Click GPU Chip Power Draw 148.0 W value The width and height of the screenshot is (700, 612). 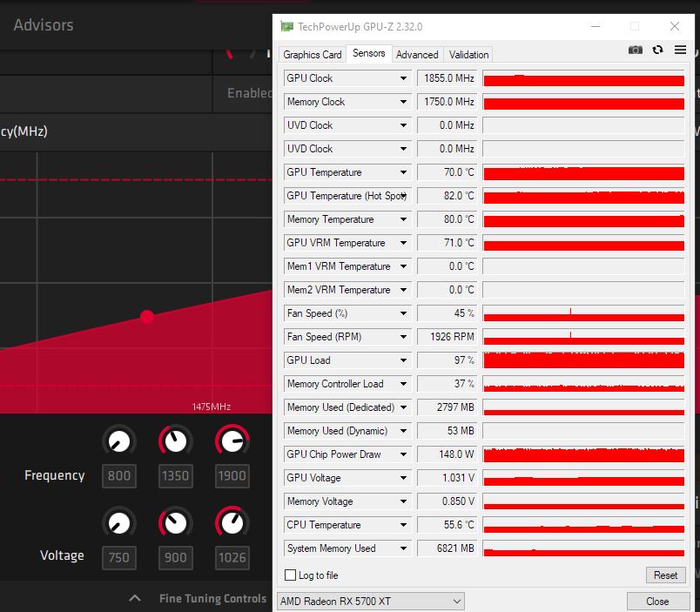(447, 454)
